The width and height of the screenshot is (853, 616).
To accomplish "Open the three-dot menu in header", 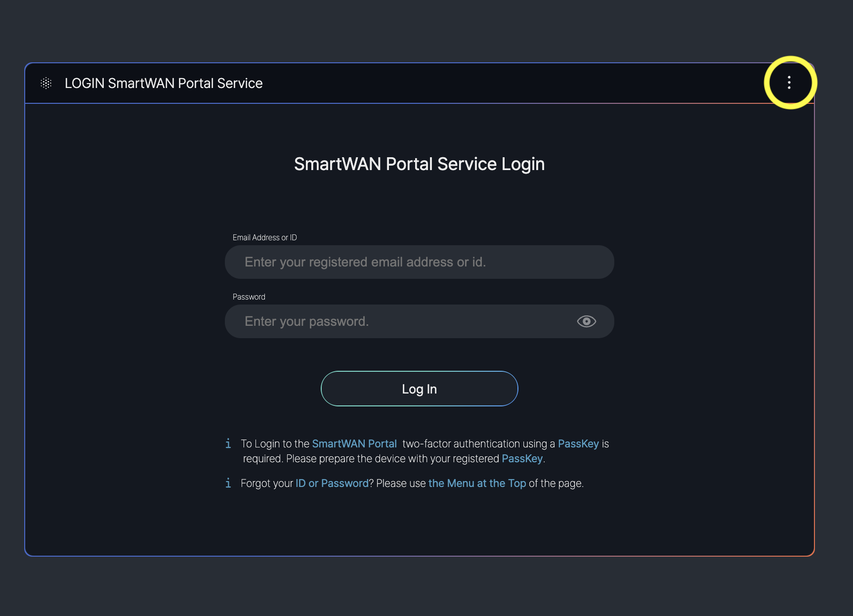I will 789,83.
